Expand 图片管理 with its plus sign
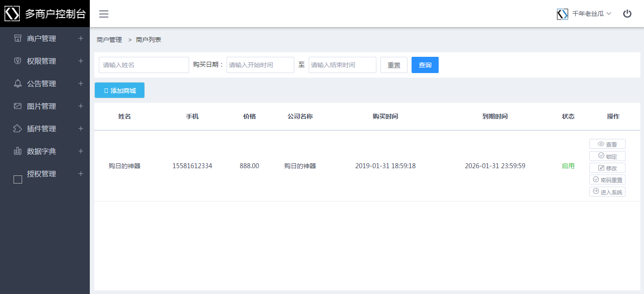The height and width of the screenshot is (294, 644). coord(81,106)
